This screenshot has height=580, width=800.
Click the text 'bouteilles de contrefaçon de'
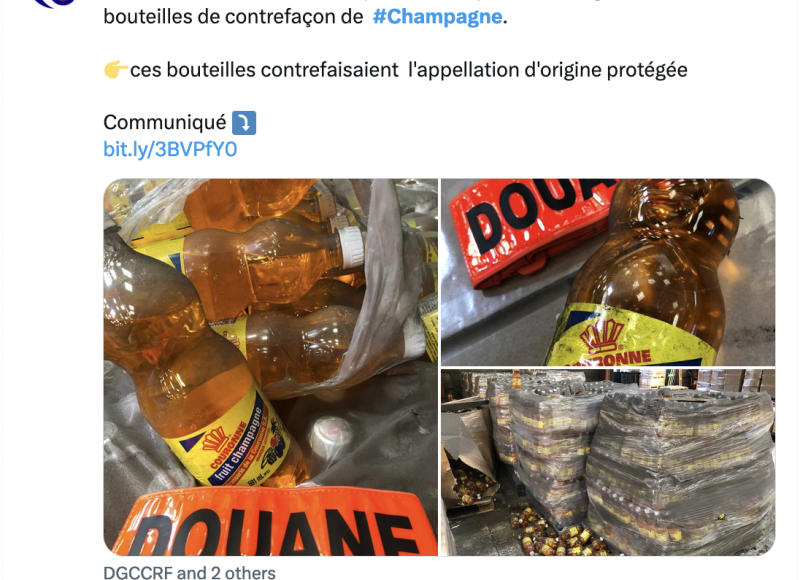[233, 17]
